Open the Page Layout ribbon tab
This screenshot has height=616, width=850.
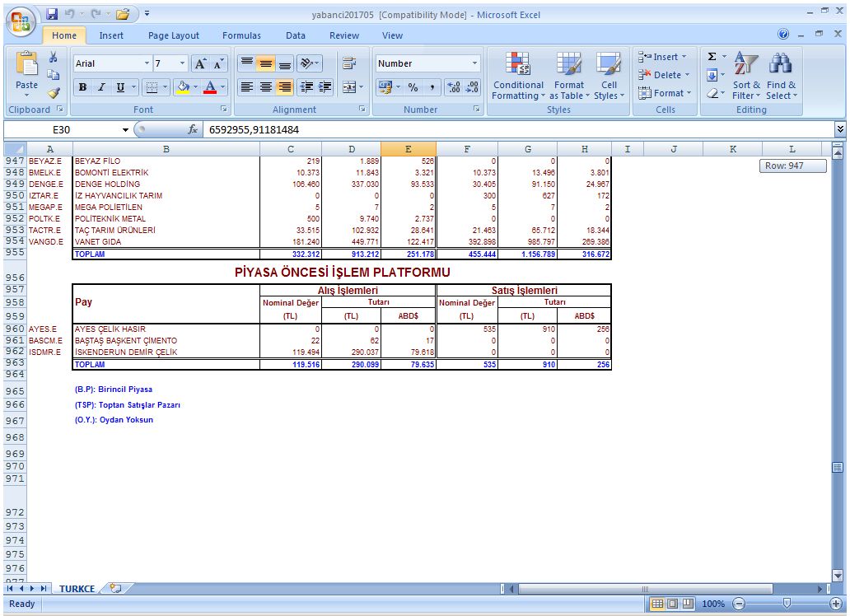(x=174, y=35)
